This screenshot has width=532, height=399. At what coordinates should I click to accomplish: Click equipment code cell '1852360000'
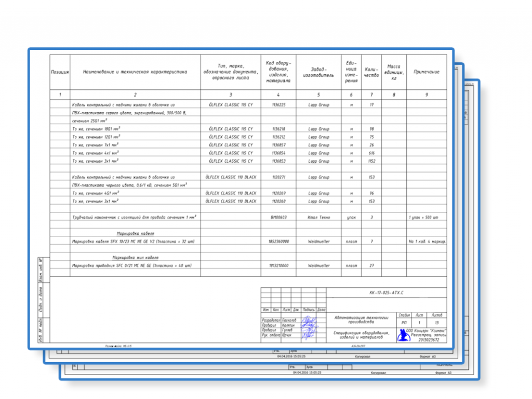point(278,242)
